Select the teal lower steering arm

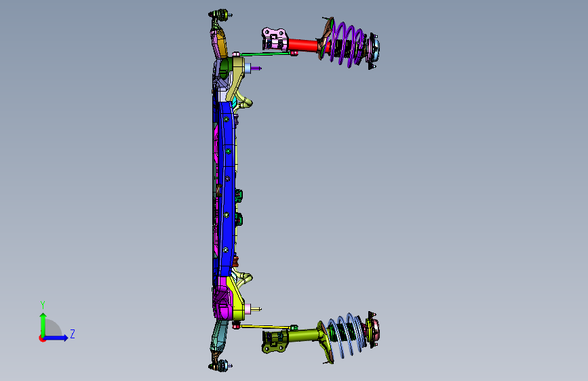220,336
